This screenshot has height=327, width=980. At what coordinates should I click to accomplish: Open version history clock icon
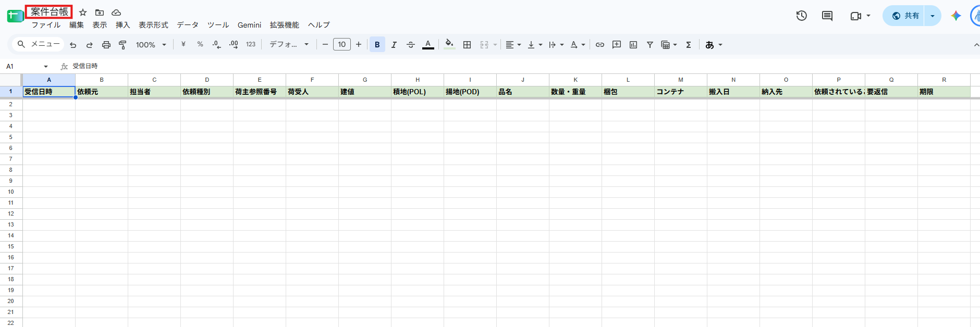pyautogui.click(x=802, y=16)
